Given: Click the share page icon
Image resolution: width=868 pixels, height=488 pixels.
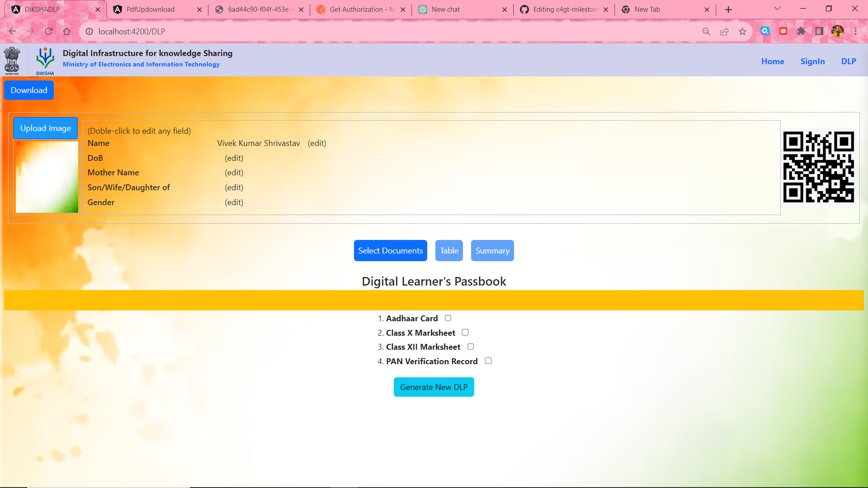Looking at the screenshot, I should (724, 31).
